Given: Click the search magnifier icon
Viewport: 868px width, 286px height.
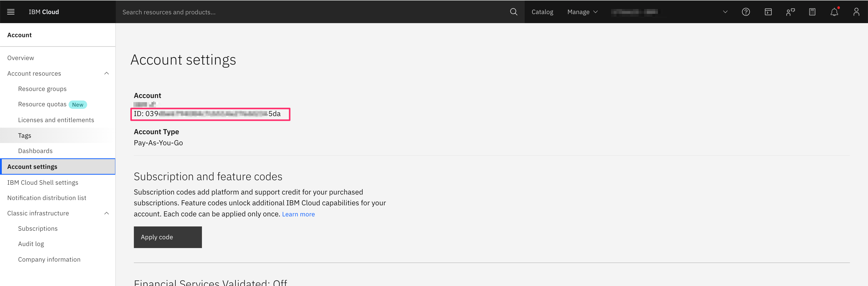Looking at the screenshot, I should [513, 12].
